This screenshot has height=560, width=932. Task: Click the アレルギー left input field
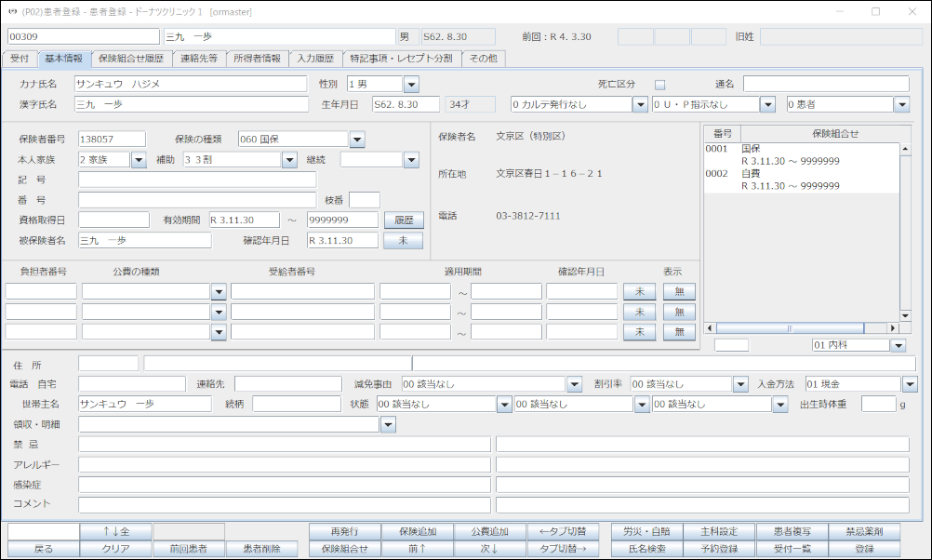click(x=285, y=465)
